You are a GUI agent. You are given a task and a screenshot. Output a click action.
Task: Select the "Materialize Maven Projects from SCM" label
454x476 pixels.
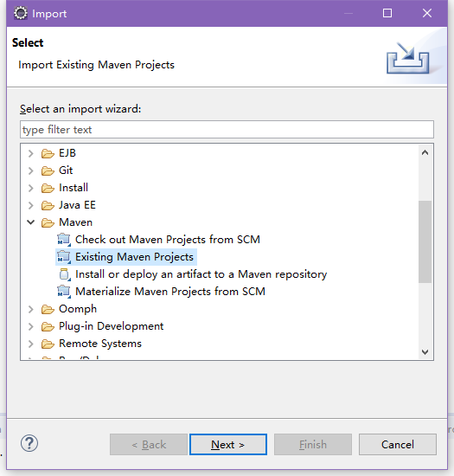pyautogui.click(x=170, y=292)
